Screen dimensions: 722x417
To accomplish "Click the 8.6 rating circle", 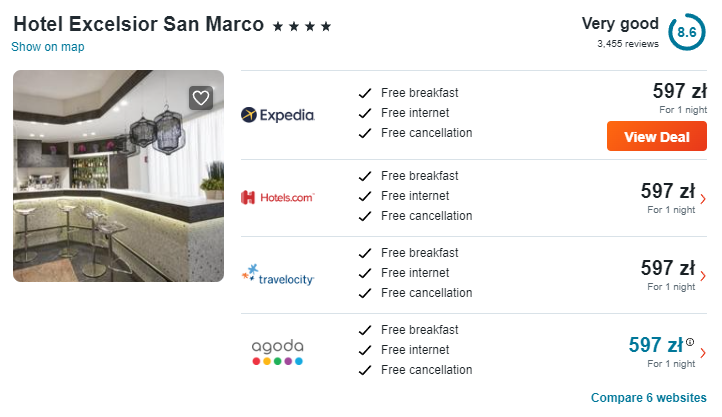I will point(687,32).
